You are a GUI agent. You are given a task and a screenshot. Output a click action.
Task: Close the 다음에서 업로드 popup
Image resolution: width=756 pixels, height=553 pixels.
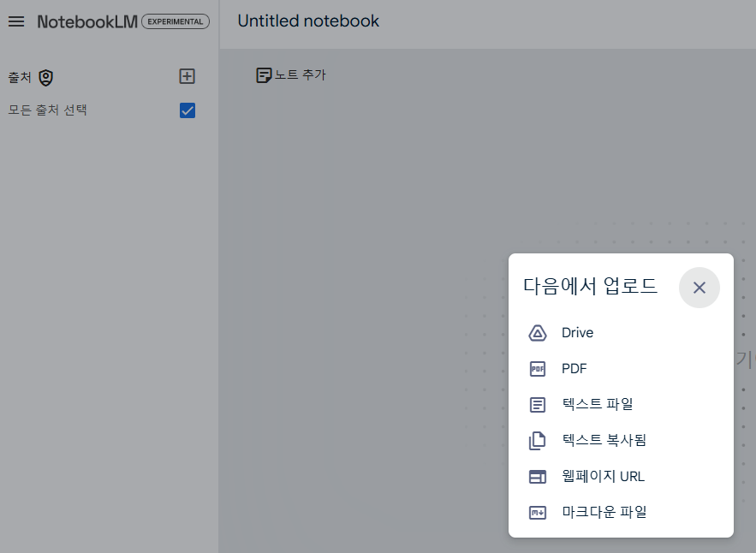pyautogui.click(x=699, y=288)
